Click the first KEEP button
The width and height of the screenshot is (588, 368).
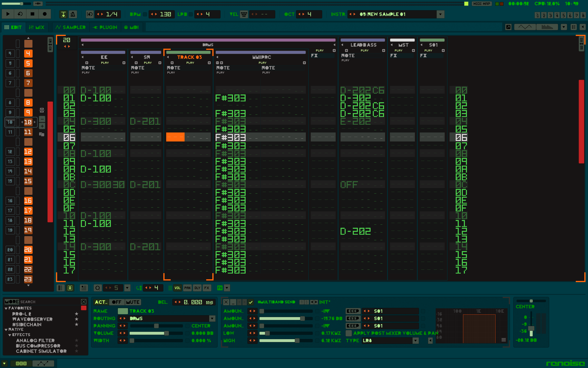coord(353,311)
